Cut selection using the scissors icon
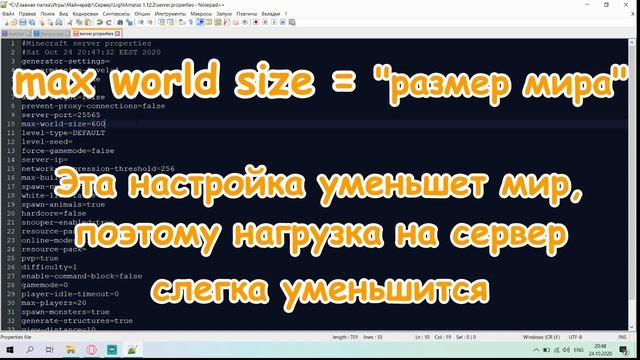This screenshot has height=360, width=640. pyautogui.click(x=70, y=22)
